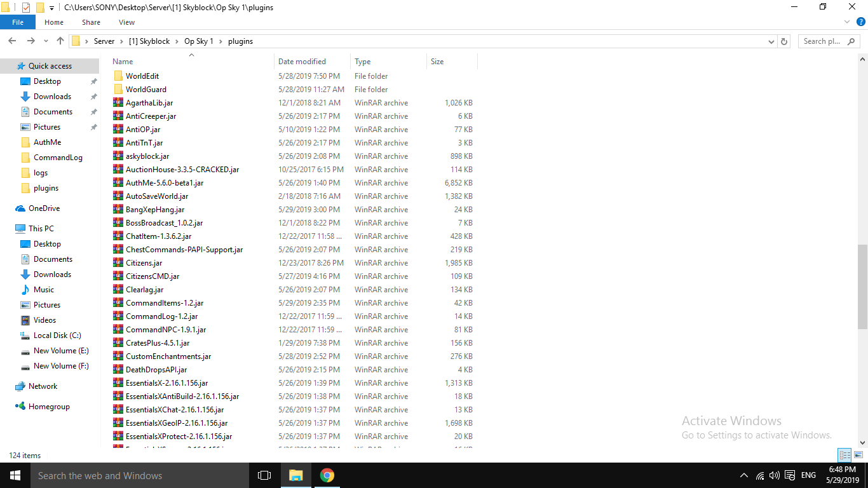Open New Volume (E:) drive
Image resolution: width=868 pixels, height=488 pixels.
pos(61,351)
